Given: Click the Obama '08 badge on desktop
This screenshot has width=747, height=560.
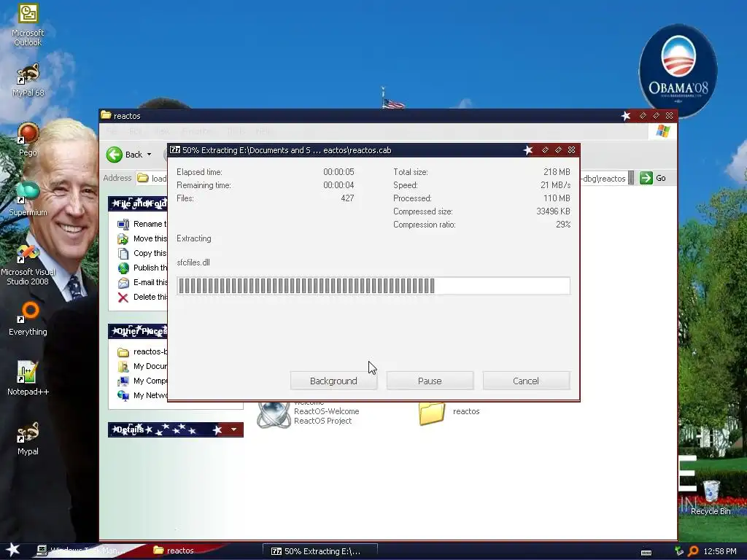Looking at the screenshot, I should (678, 71).
